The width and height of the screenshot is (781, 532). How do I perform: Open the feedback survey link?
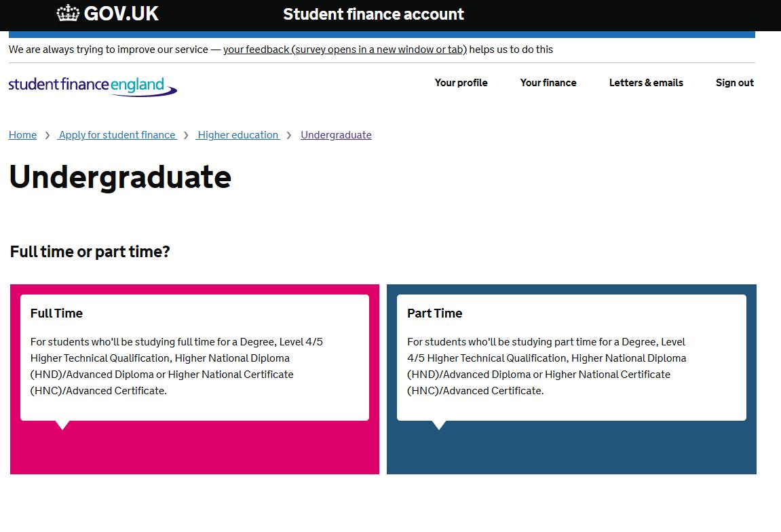coord(345,50)
